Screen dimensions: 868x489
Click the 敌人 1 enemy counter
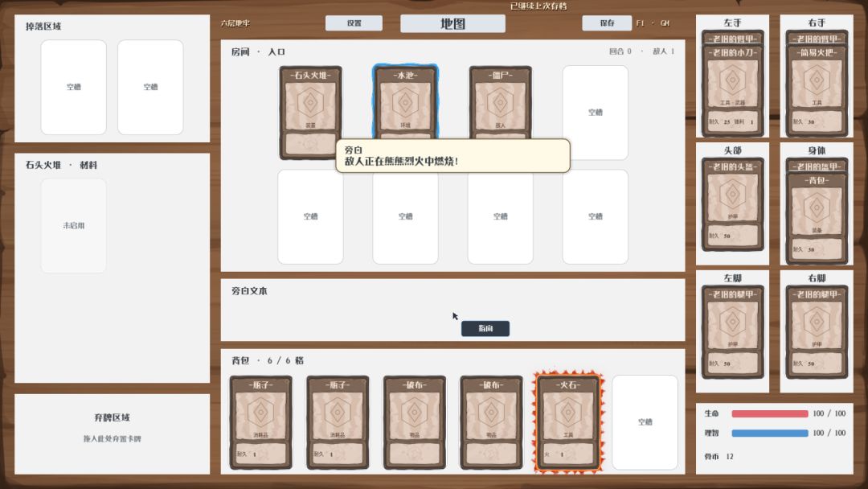click(663, 51)
